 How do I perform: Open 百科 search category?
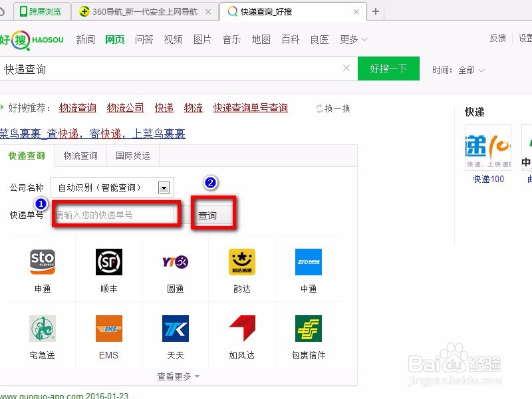(291, 40)
